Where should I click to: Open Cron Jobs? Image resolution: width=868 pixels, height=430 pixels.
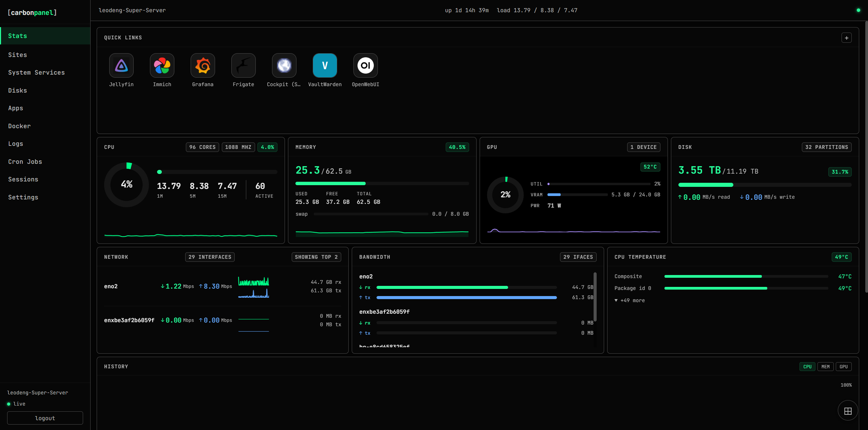click(x=45, y=162)
